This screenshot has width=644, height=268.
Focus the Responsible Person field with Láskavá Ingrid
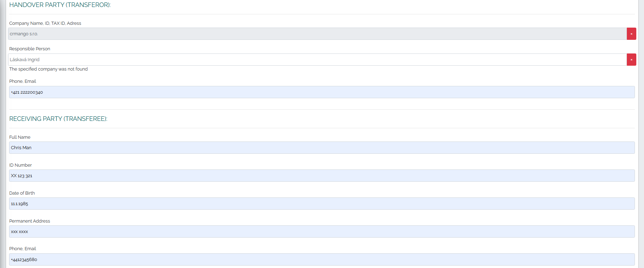[x=317, y=60]
